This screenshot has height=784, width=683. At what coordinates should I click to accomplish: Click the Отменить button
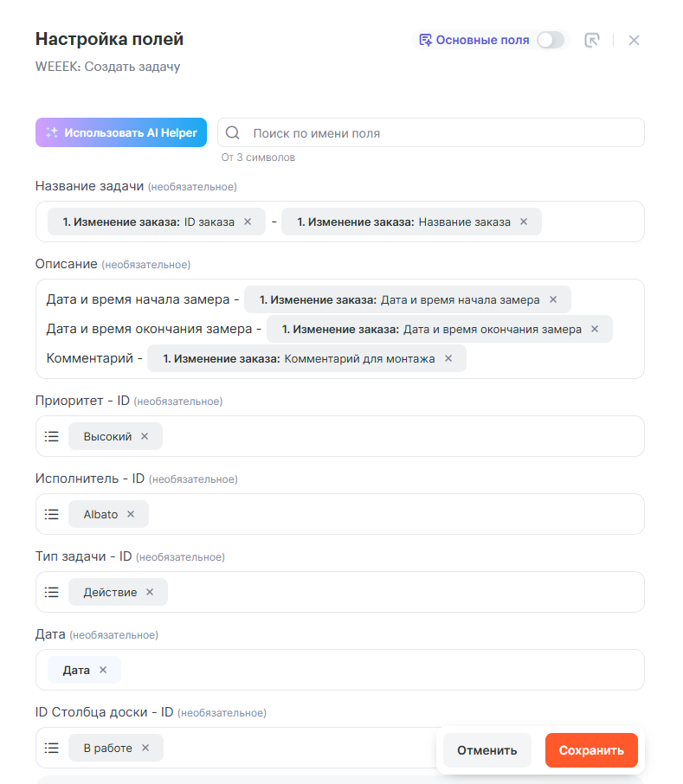tap(487, 750)
